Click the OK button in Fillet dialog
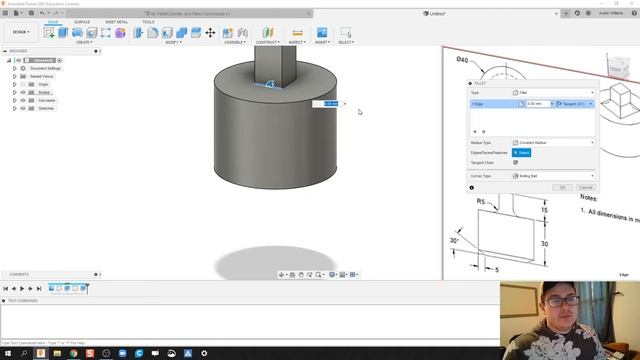The image size is (640, 360). click(562, 187)
